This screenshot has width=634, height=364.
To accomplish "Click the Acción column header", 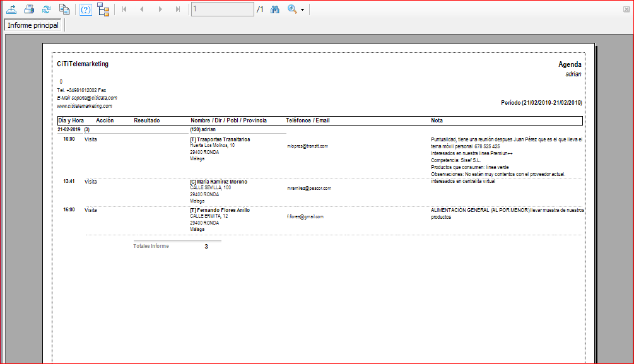I will point(105,120).
